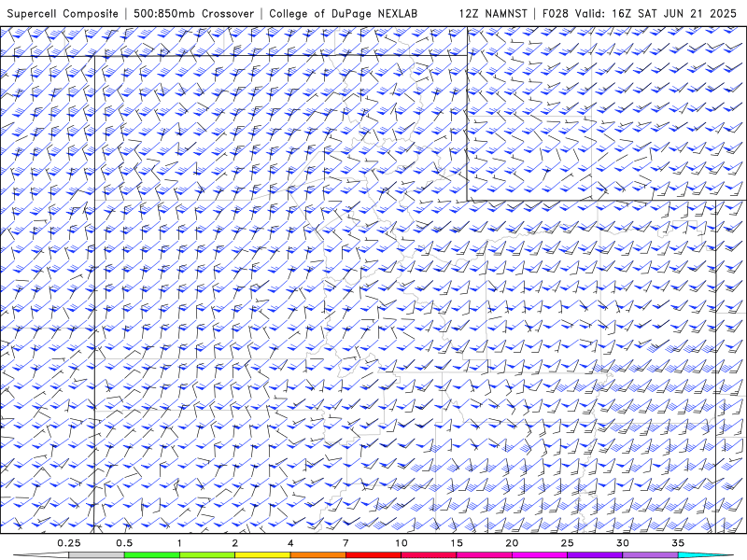This screenshot has height=560, width=747.
Task: Click the lavender segment between 30 and 35
Action: click(x=650, y=555)
